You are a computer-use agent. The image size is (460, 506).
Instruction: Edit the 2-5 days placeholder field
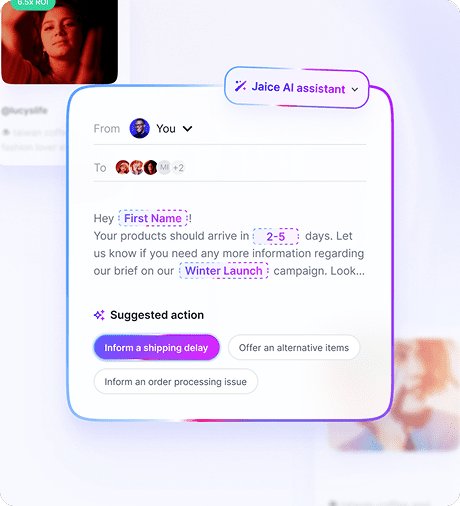point(276,236)
